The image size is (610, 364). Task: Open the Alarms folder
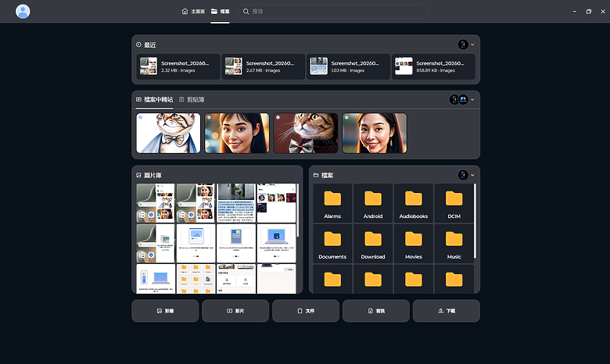pyautogui.click(x=332, y=203)
